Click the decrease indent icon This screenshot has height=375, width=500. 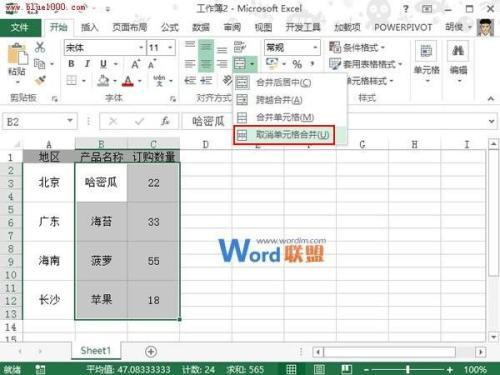click(190, 80)
